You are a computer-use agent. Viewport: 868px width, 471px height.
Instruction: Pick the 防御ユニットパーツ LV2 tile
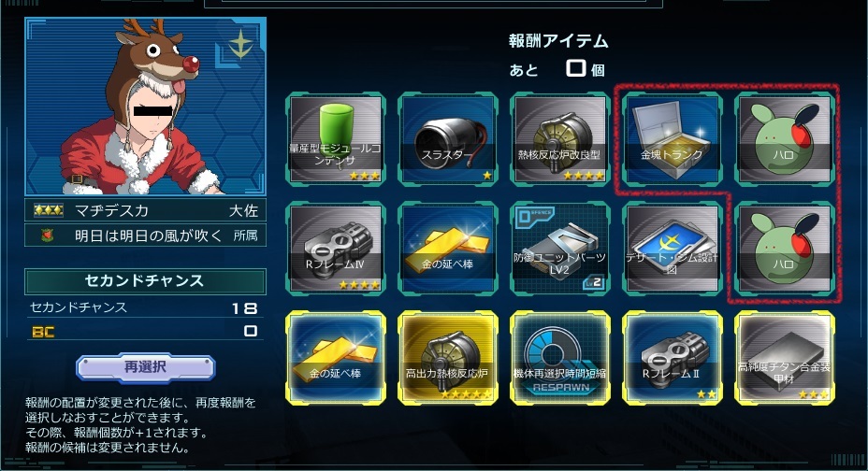click(x=560, y=249)
